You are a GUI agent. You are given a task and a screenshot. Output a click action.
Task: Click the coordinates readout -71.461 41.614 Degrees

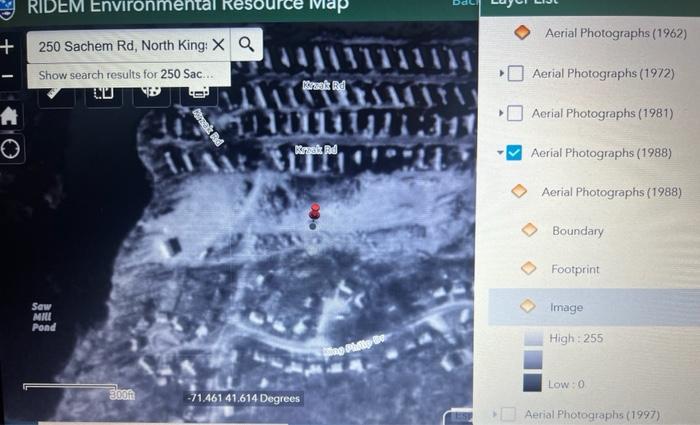[244, 398]
